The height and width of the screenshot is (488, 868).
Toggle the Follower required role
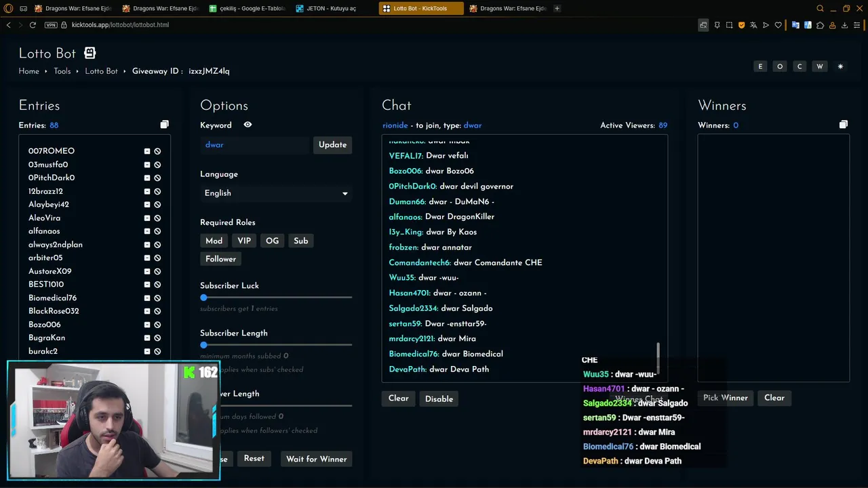(x=221, y=259)
